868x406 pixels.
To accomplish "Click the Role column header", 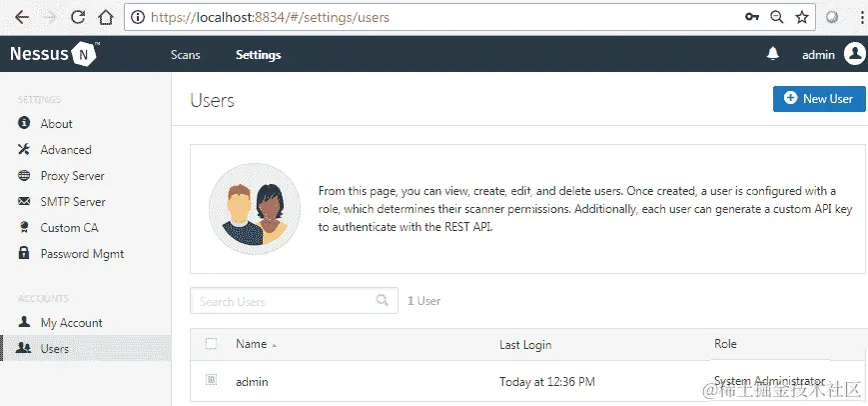I will (x=725, y=344).
